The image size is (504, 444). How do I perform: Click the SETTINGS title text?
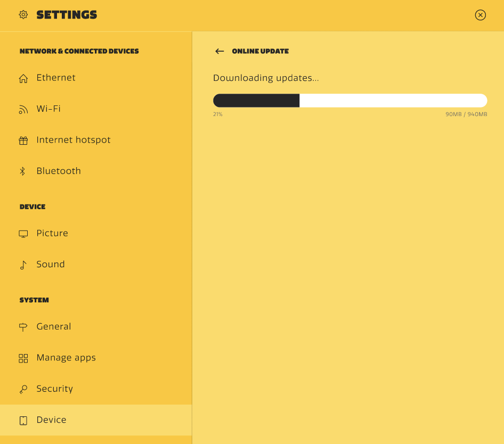tap(67, 15)
